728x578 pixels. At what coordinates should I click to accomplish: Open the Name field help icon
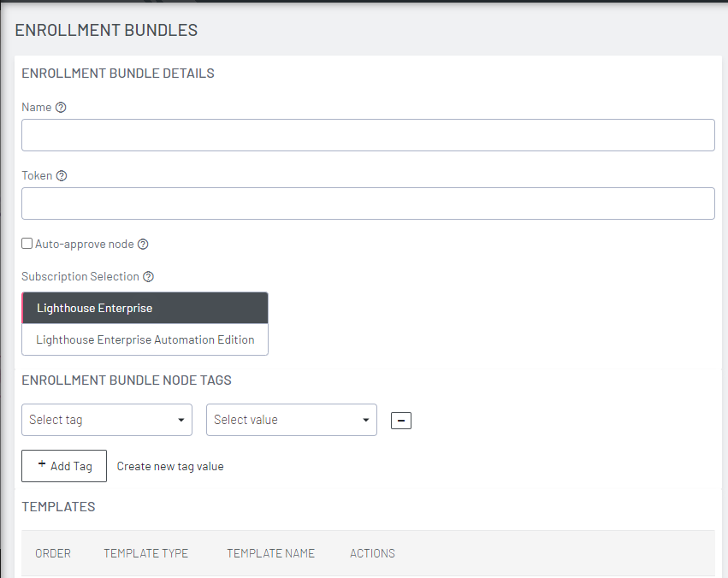59,107
